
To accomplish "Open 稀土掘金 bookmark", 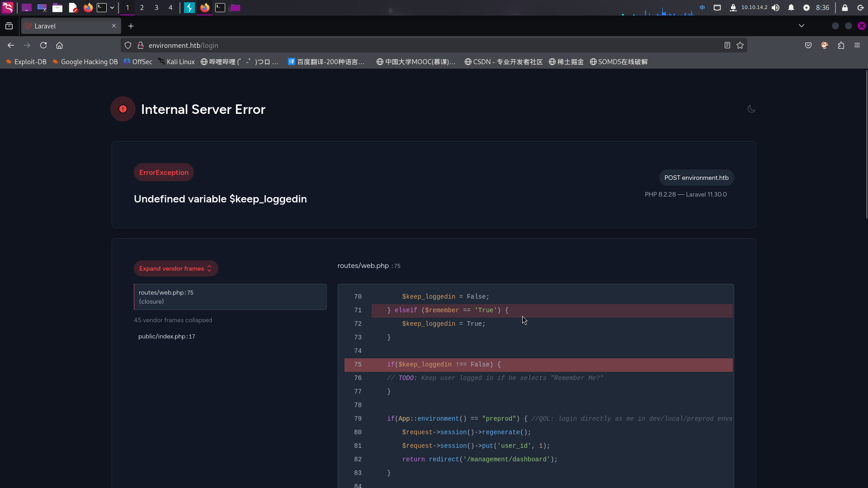I will 566,62.
